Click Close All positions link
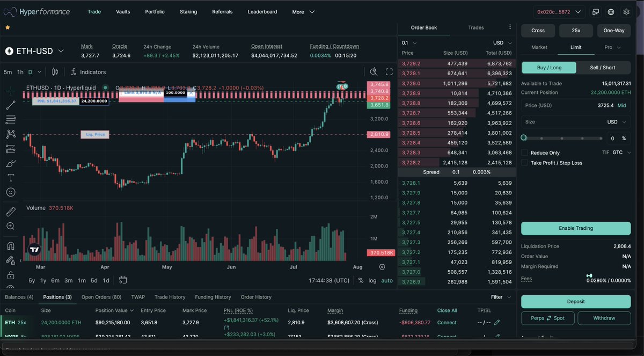Image resolution: width=644 pixels, height=356 pixels. tap(447, 310)
